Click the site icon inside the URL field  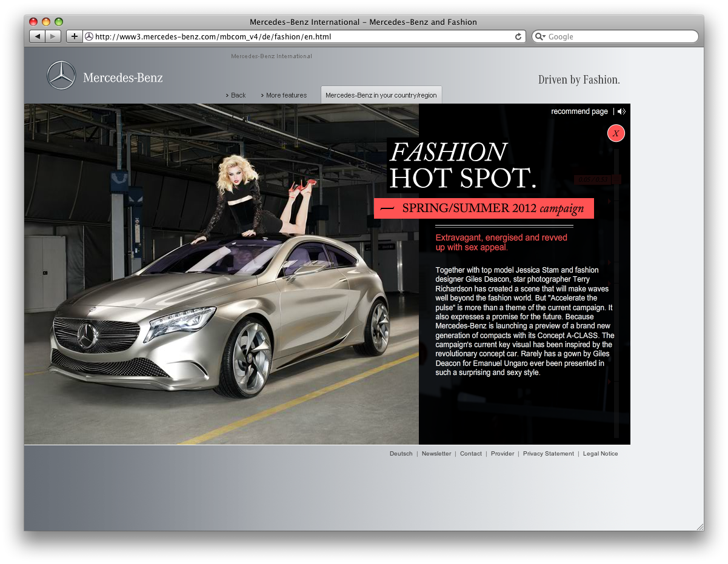[89, 36]
